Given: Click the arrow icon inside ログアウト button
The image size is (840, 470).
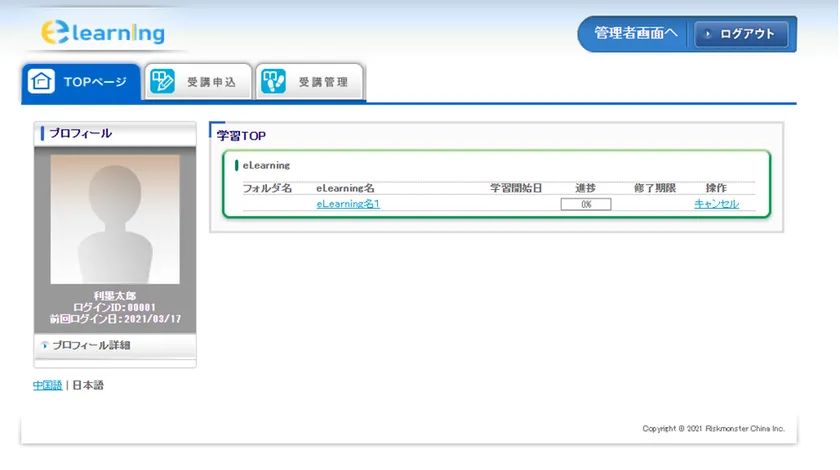Looking at the screenshot, I should [x=708, y=34].
